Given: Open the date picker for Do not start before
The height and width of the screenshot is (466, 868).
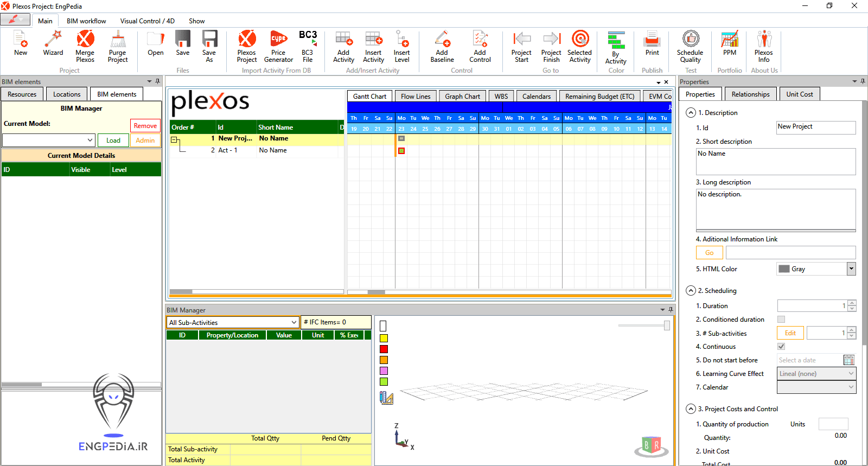Looking at the screenshot, I should click(x=849, y=360).
